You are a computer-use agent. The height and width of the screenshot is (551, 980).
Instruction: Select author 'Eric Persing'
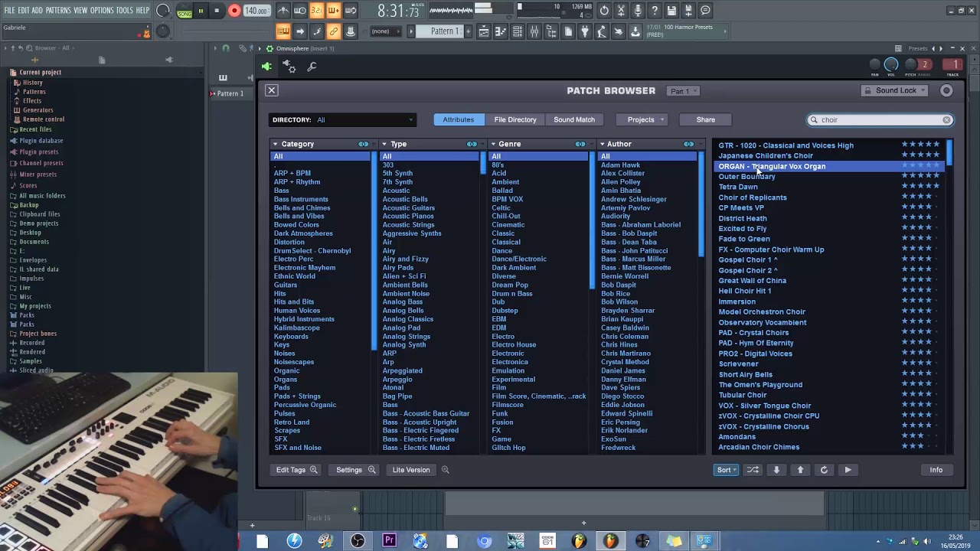tap(620, 422)
